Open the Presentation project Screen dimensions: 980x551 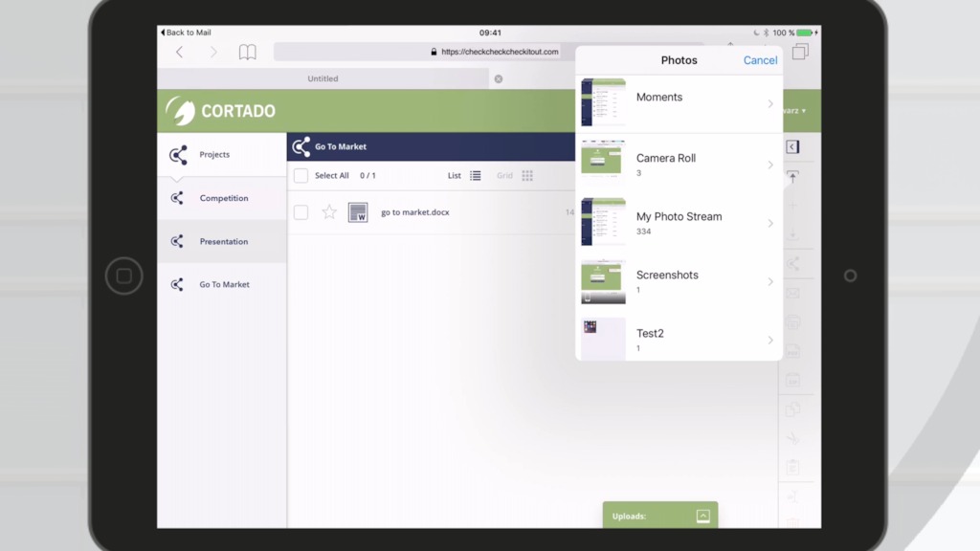coord(222,241)
